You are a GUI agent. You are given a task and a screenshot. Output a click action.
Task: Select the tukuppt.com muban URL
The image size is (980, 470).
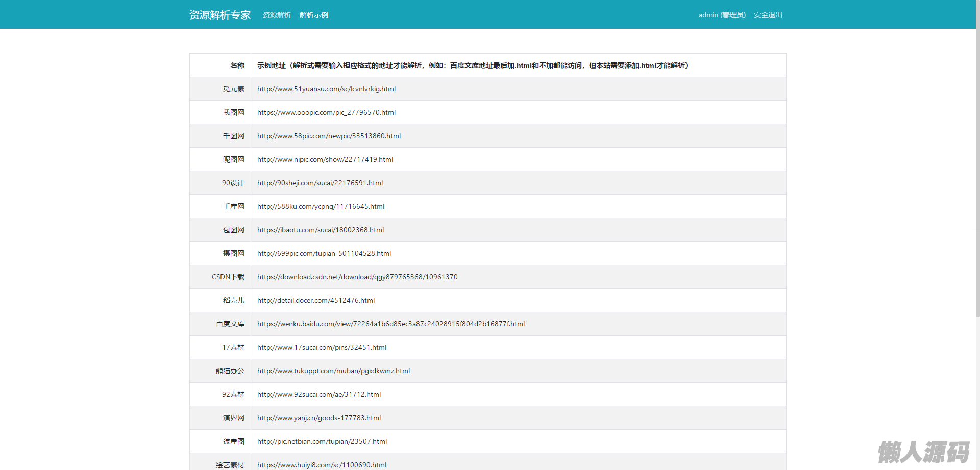click(334, 371)
